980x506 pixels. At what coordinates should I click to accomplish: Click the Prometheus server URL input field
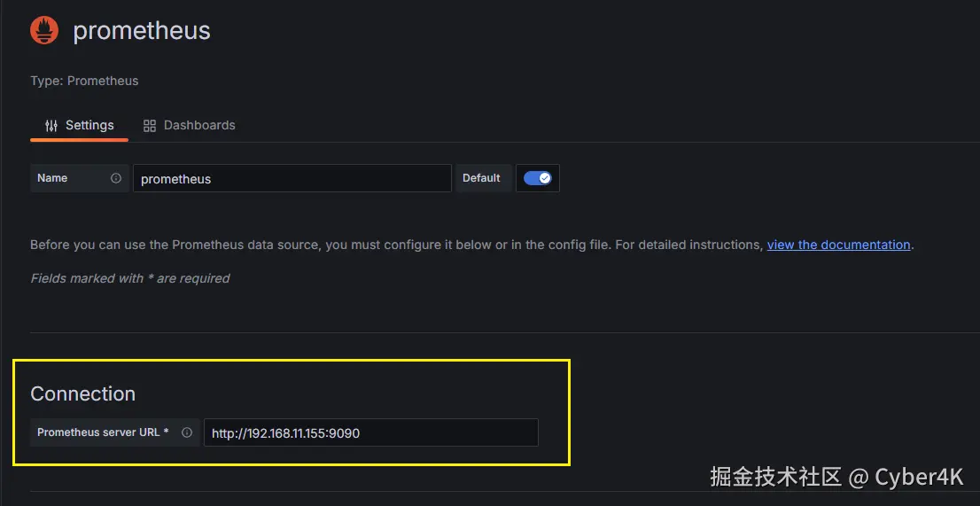[370, 432]
